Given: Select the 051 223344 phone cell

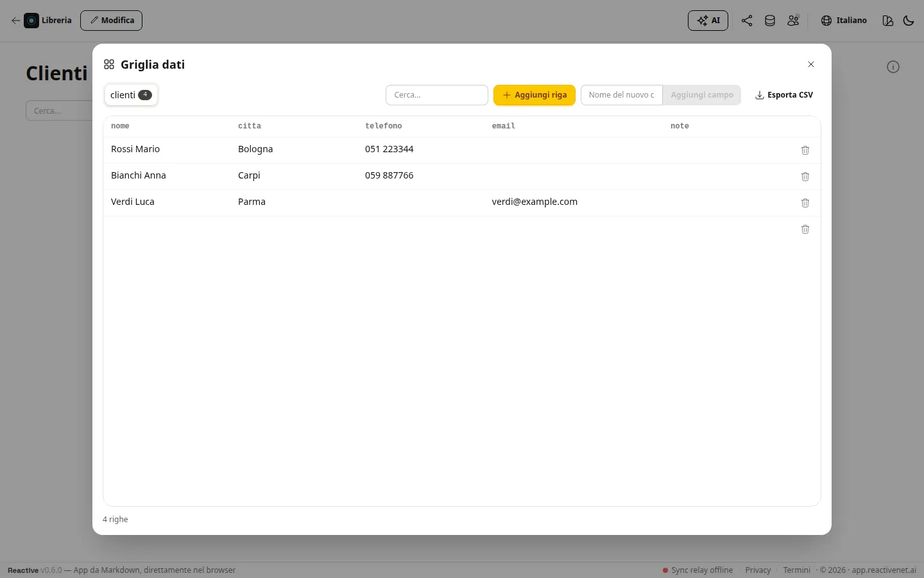Looking at the screenshot, I should 389,149.
